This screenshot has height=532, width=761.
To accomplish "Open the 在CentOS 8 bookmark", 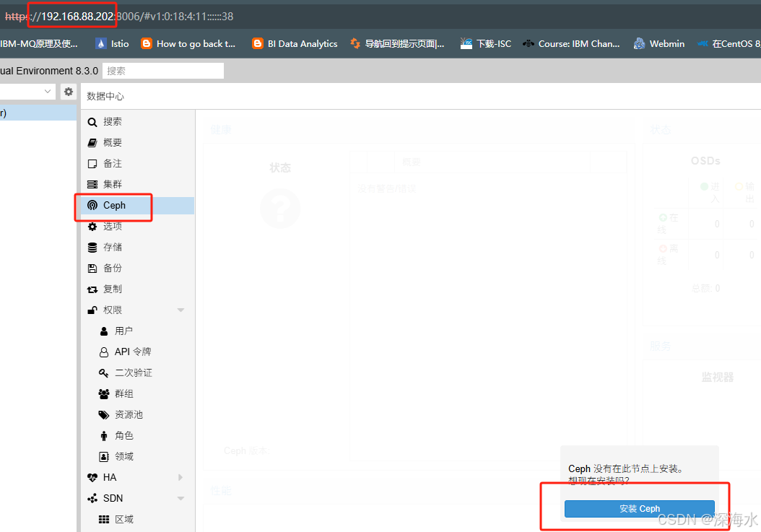I will tap(729, 44).
